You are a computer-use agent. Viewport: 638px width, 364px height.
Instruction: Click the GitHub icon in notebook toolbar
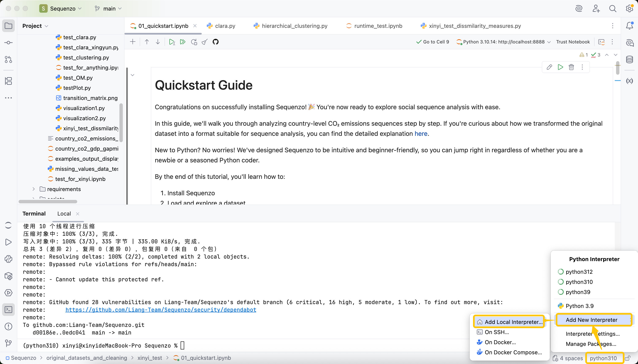(x=215, y=42)
